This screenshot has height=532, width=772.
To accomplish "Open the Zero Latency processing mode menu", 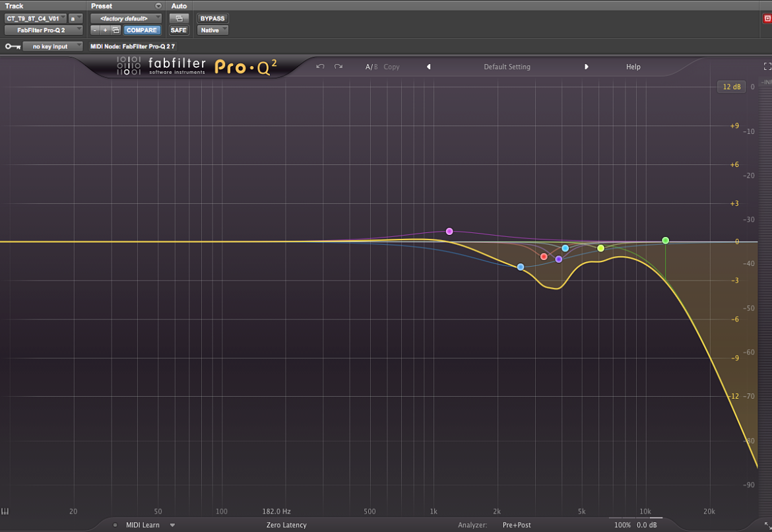I will pyautogui.click(x=286, y=525).
